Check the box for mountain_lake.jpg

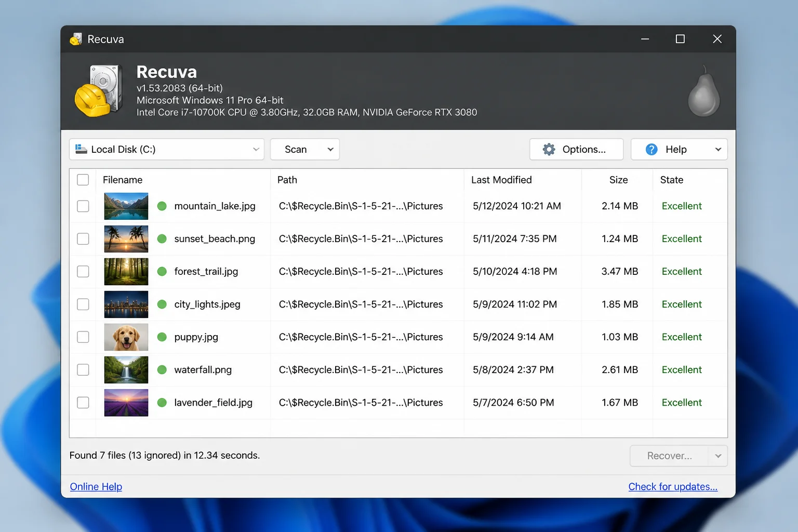point(83,206)
